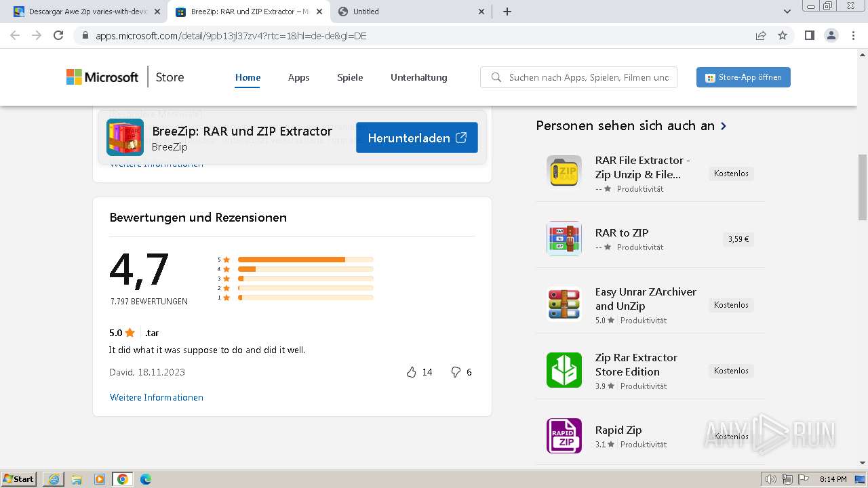Select the 5 star rating bar
The width and height of the screenshot is (868, 488).
tap(305, 260)
